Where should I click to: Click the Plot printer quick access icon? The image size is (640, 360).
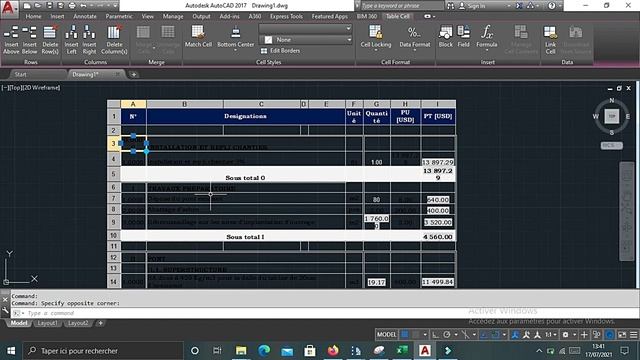click(72, 6)
